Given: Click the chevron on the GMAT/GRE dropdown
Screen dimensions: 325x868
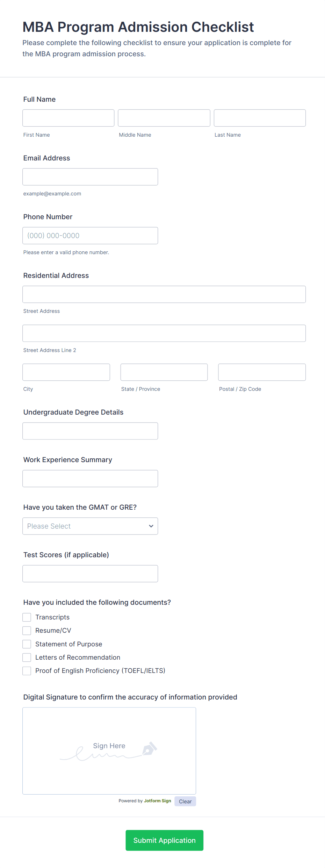Looking at the screenshot, I should click(x=151, y=526).
